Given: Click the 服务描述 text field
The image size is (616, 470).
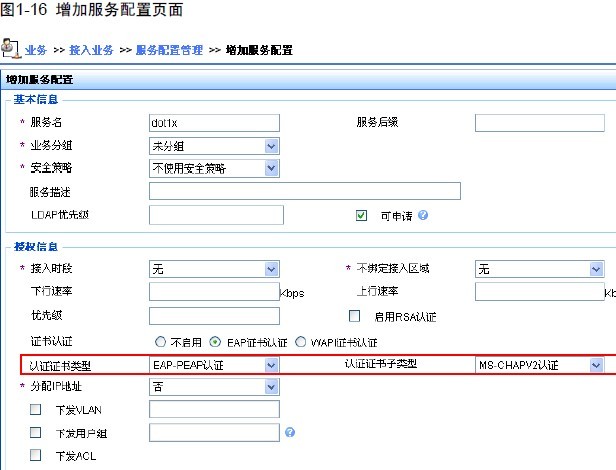Looking at the screenshot, I should pos(304,191).
